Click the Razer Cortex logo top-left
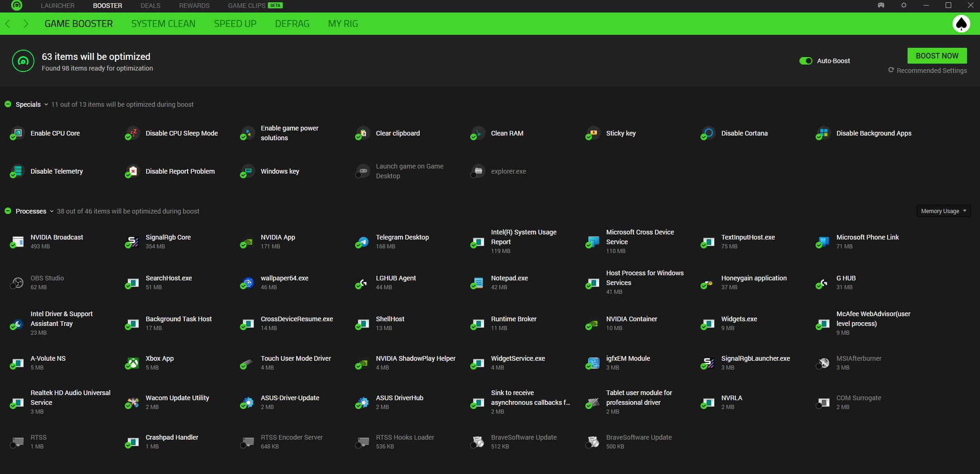Viewport: 980px width, 474px height. (17, 6)
